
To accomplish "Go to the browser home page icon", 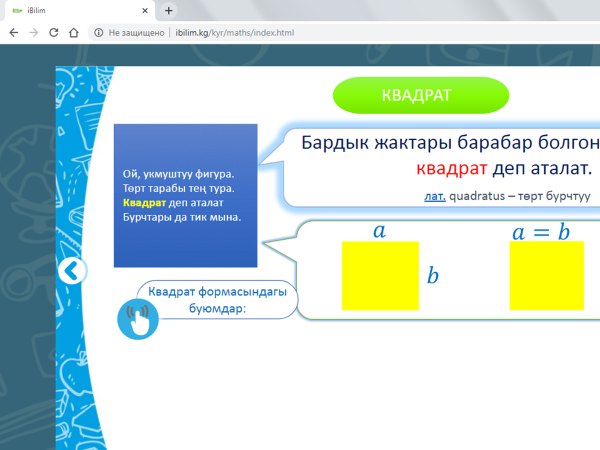I will pyautogui.click(x=74, y=33).
